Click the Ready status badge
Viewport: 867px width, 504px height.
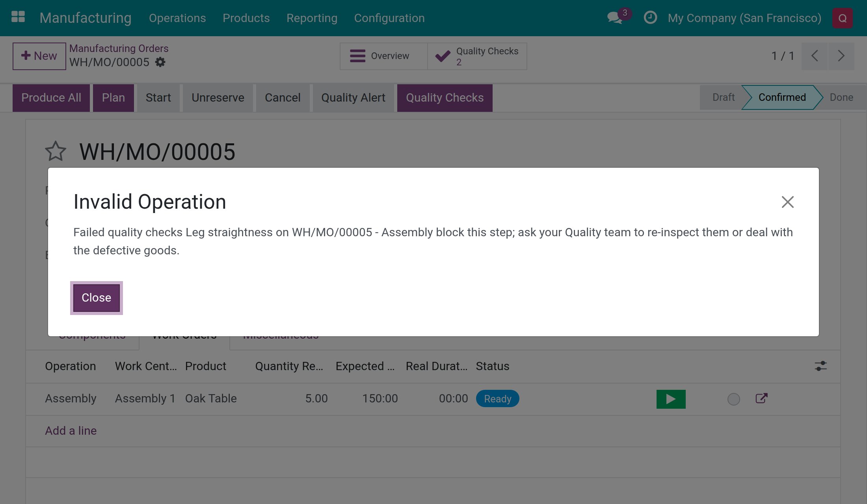pos(498,399)
